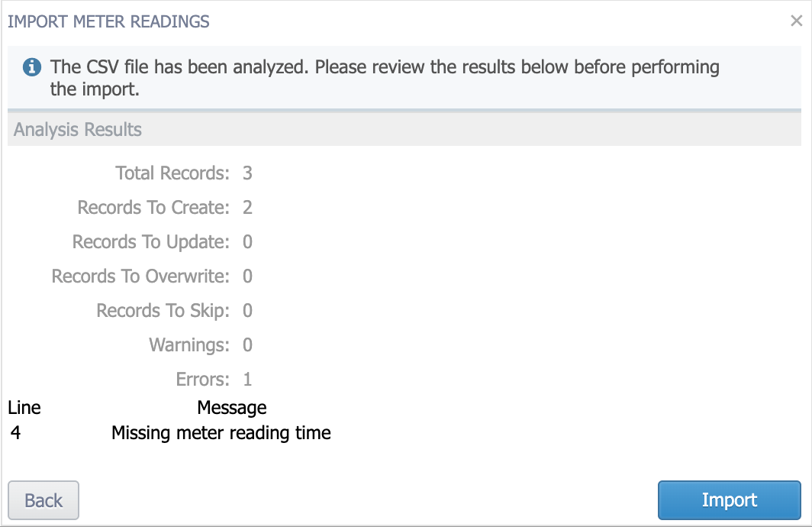Close the Import Meter Readings dialog
This screenshot has width=812, height=527.
(797, 21)
